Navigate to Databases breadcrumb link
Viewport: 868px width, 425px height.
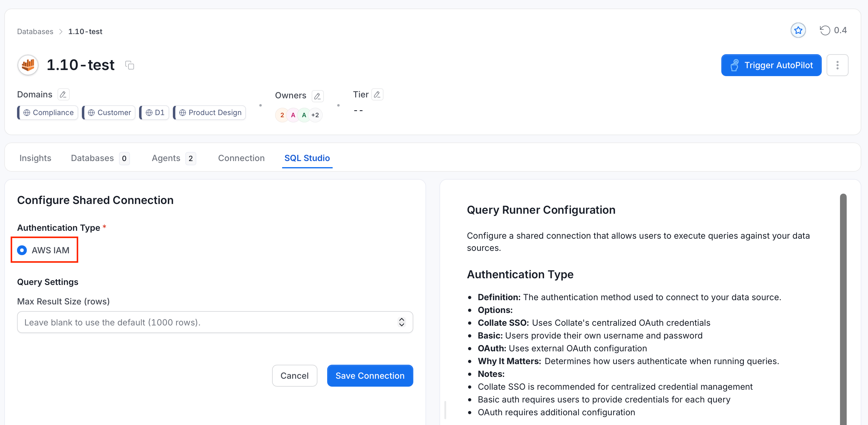35,31
